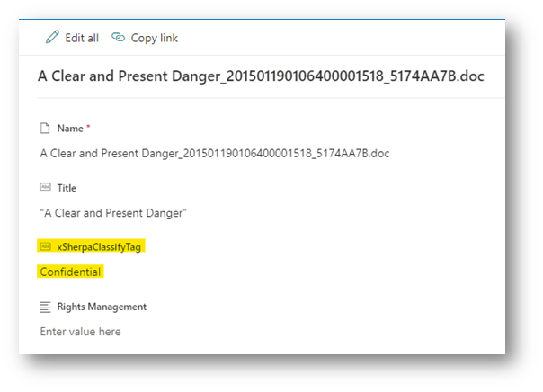Click empty command bar area right of Copy link
Viewport: 543px width, 392px height.
342,38
